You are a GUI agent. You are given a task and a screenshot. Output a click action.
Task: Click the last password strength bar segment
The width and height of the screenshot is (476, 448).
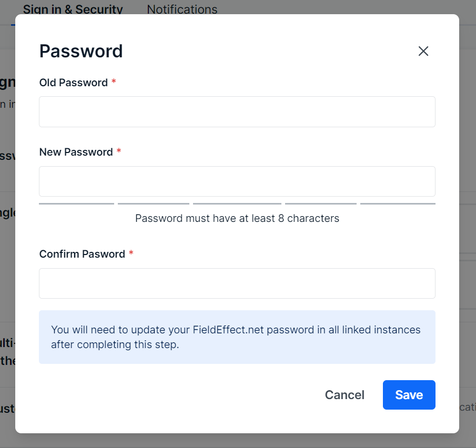(398, 203)
